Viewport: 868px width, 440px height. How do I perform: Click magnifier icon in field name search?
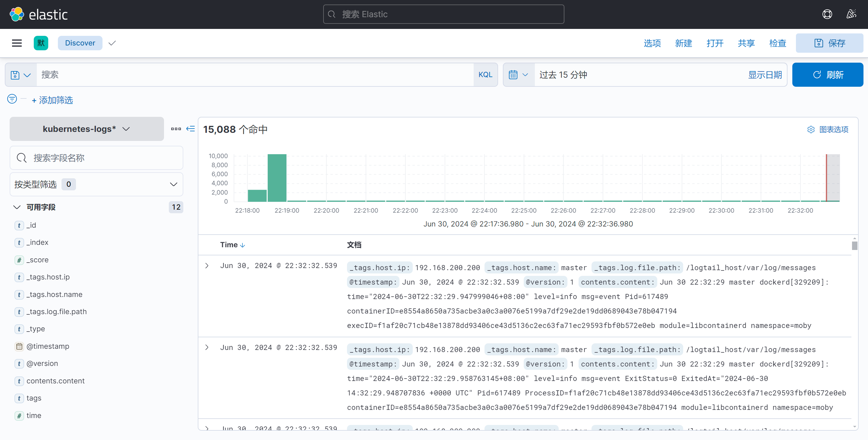[22, 158]
